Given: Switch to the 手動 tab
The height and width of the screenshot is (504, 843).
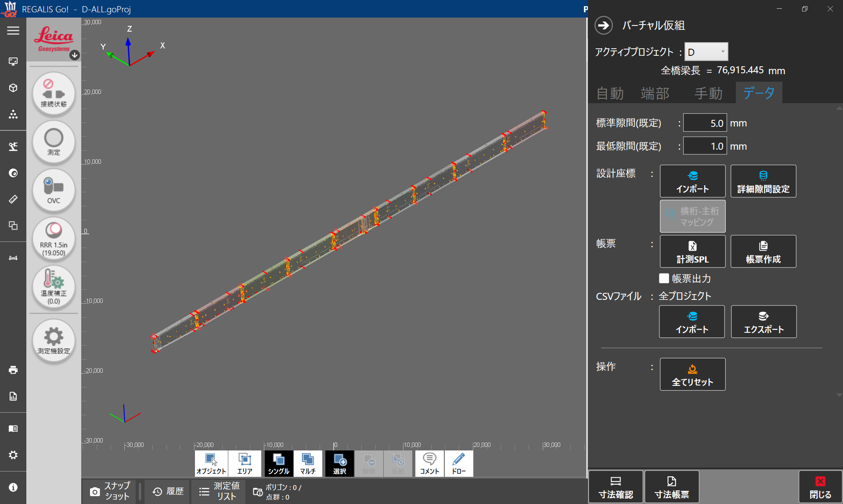Looking at the screenshot, I should point(708,93).
